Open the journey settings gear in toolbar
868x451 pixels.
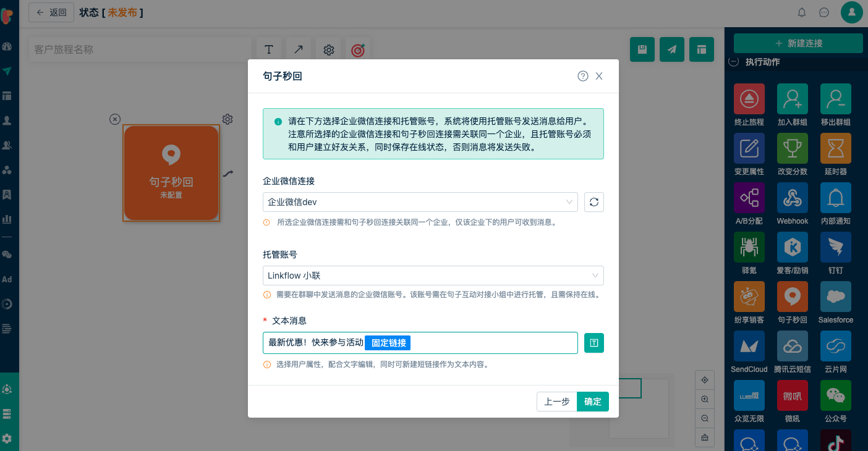click(x=329, y=50)
